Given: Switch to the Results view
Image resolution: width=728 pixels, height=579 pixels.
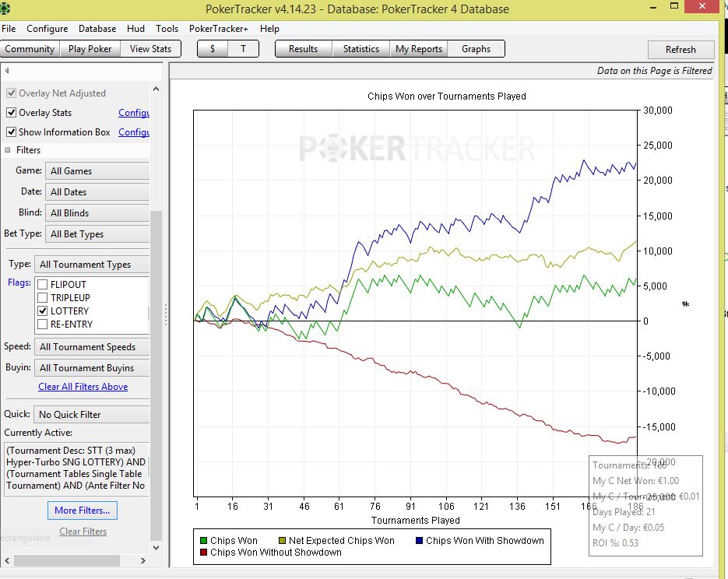Looking at the screenshot, I should pos(303,49).
